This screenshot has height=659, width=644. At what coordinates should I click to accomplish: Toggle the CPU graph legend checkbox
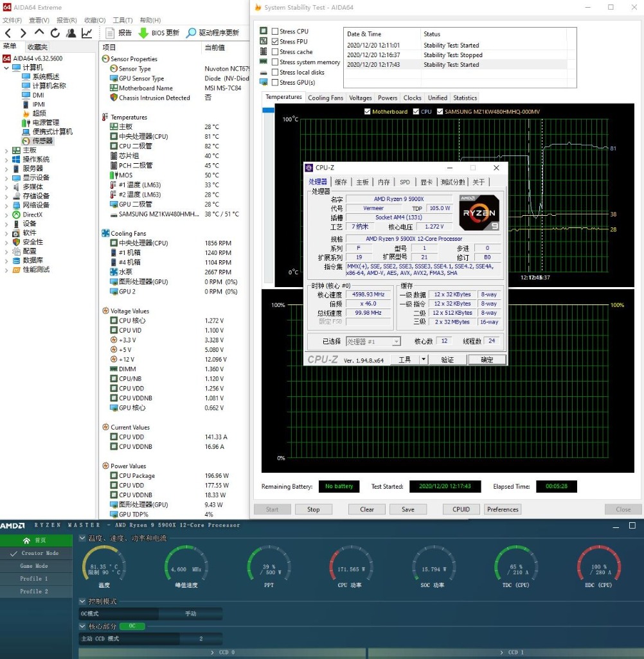pos(416,111)
